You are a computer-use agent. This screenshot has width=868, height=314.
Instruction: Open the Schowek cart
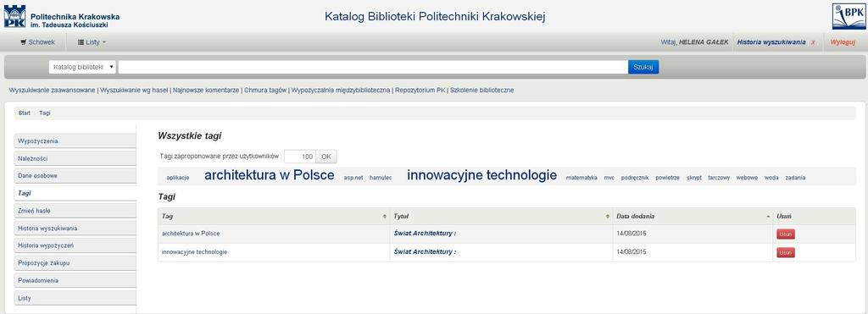point(37,42)
